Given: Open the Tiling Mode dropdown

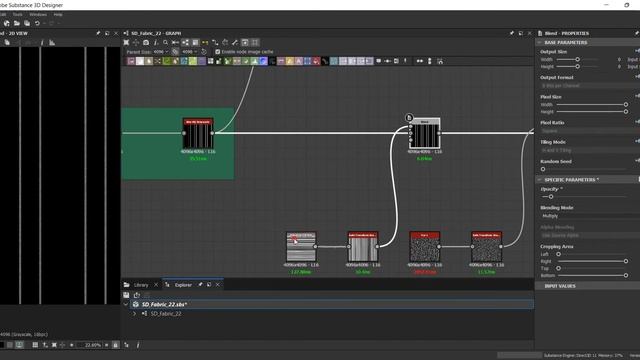Looking at the screenshot, I should click(590, 150).
